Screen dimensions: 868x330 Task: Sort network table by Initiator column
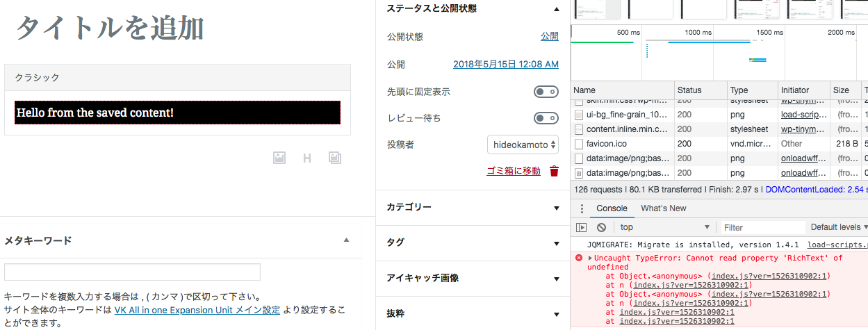[x=804, y=90]
